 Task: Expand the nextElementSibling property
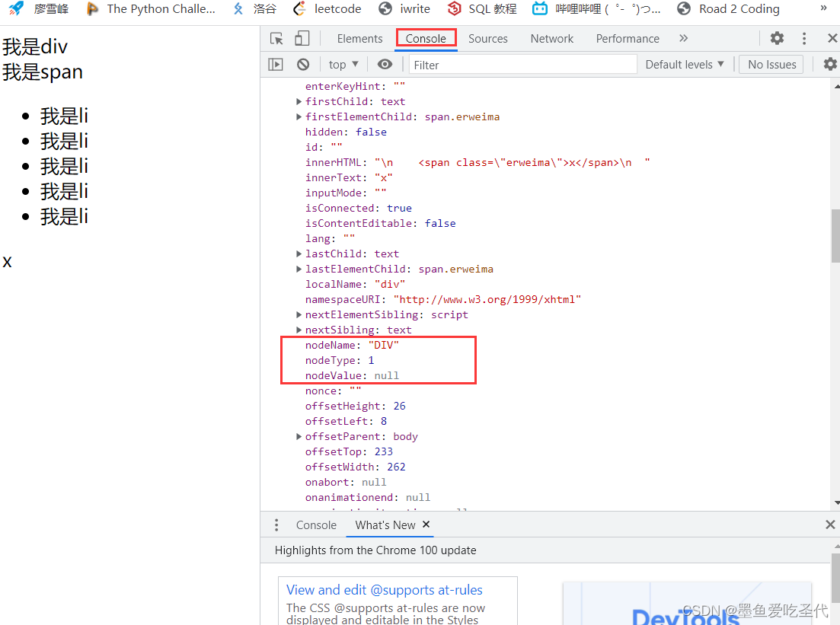[x=299, y=314]
